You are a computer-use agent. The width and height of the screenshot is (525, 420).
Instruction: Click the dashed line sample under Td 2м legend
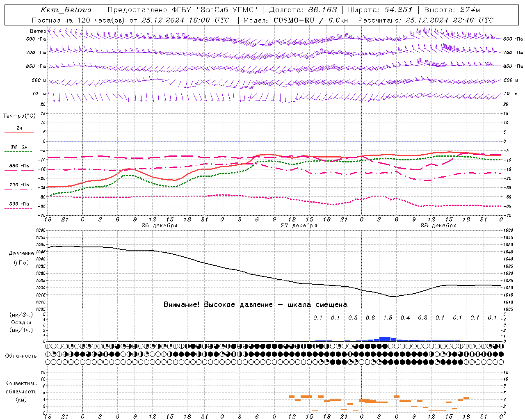tap(18, 151)
